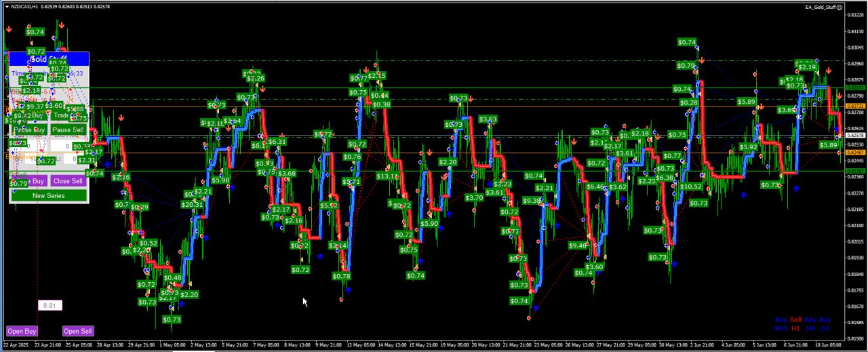Click the $5.92 profit label
The image size is (868, 352).
749,147
